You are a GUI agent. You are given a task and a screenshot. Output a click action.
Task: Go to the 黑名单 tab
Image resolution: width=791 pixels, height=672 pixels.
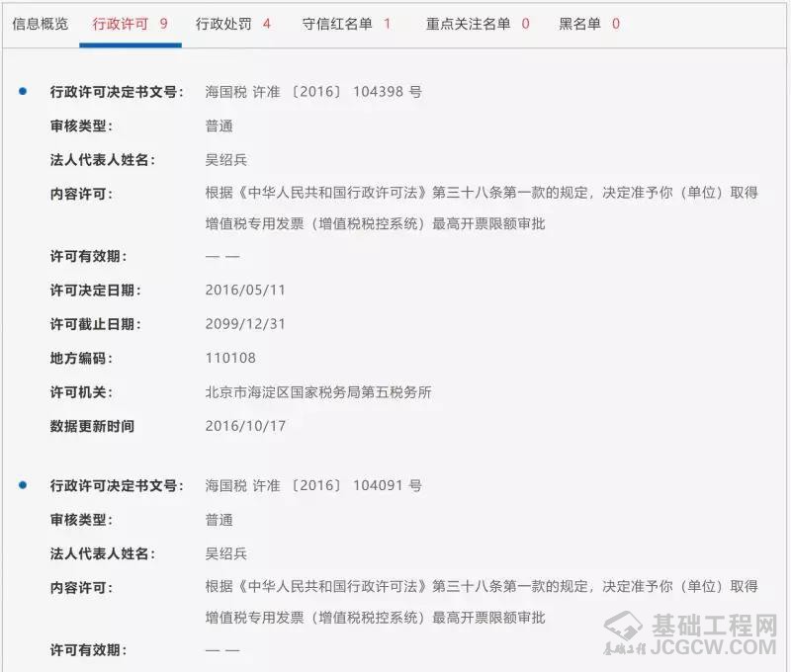[x=589, y=23]
